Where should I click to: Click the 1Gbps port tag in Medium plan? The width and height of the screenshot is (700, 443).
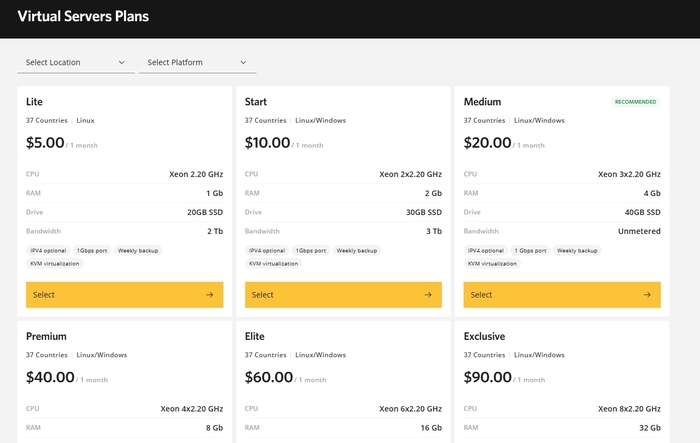tap(530, 250)
